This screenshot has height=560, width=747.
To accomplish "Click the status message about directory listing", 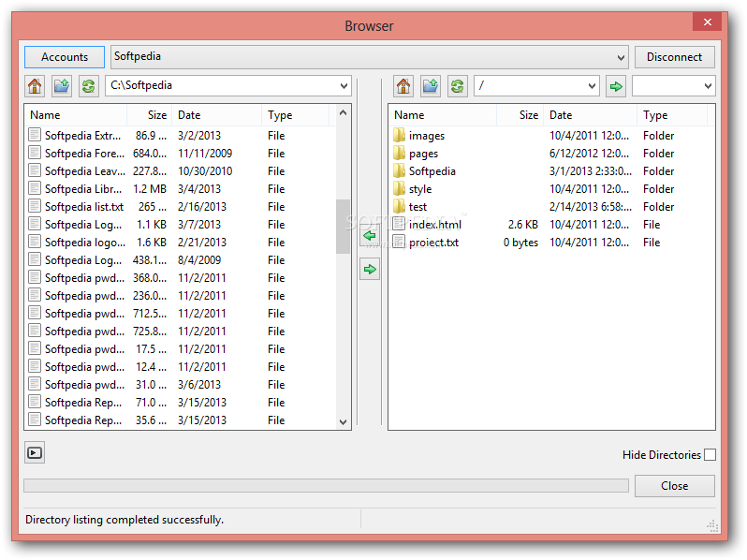I will (124, 520).
